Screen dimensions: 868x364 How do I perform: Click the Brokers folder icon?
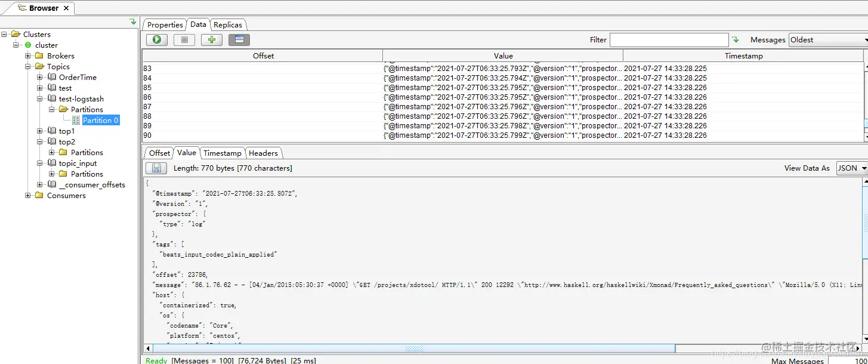[x=39, y=55]
